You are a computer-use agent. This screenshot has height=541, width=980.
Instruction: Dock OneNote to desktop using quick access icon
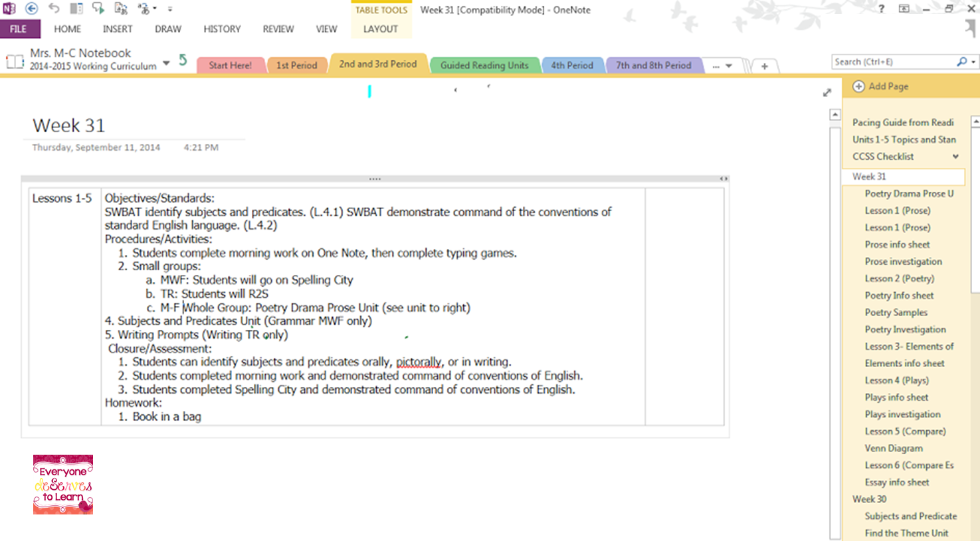pyautogui.click(x=76, y=9)
